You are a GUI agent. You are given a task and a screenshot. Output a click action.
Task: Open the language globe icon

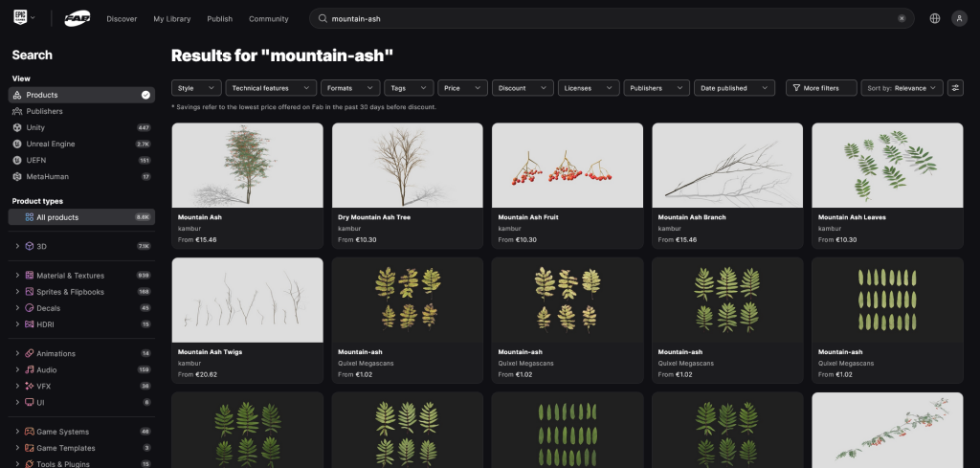(934, 19)
